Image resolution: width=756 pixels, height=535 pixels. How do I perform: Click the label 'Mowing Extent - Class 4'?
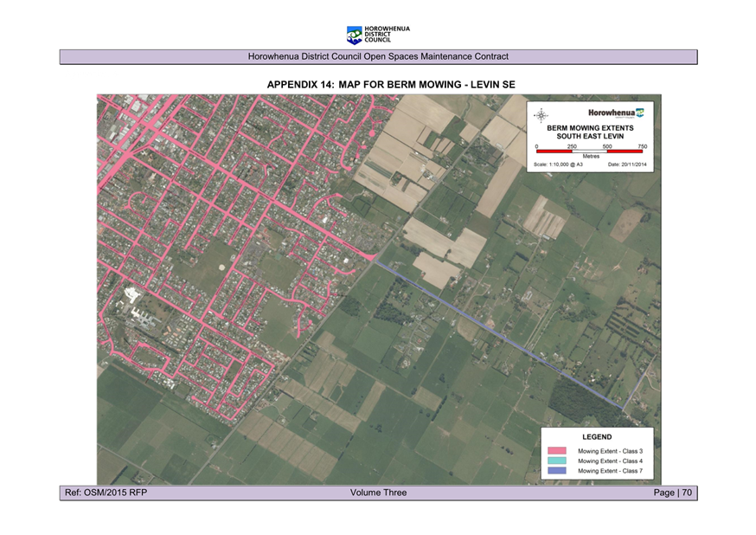(x=610, y=461)
